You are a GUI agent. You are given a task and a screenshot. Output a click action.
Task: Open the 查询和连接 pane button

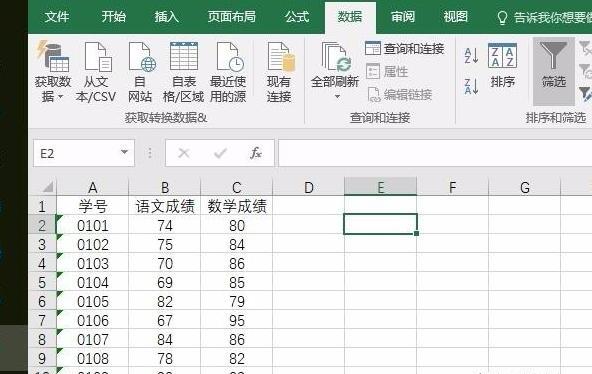tap(405, 49)
